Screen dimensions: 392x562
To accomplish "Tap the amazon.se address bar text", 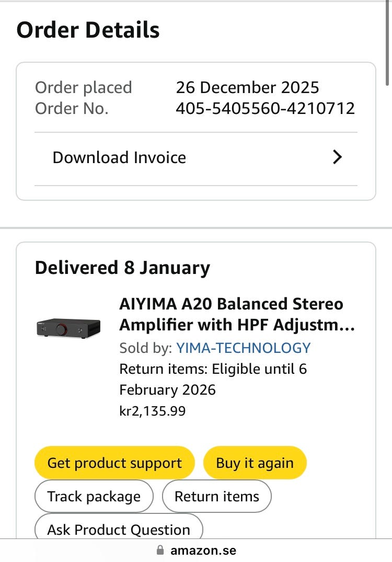I will tap(203, 550).
